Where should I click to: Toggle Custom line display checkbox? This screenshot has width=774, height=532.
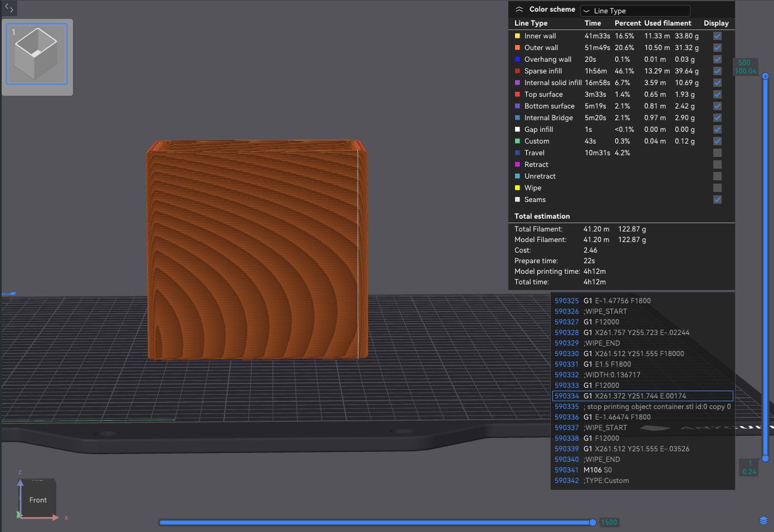(717, 141)
